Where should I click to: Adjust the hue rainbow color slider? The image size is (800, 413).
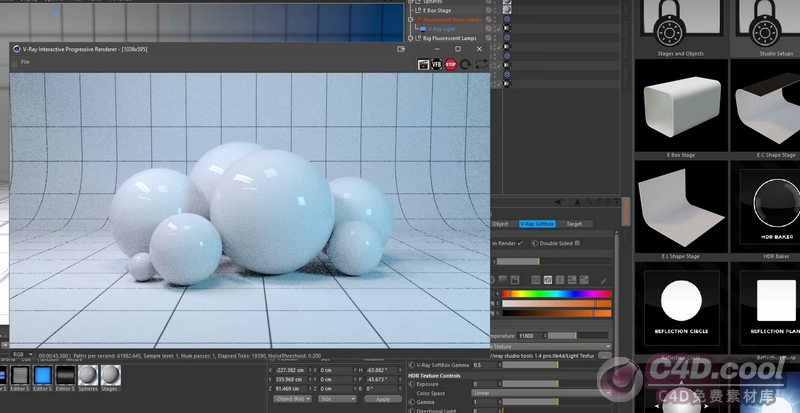tap(557, 294)
